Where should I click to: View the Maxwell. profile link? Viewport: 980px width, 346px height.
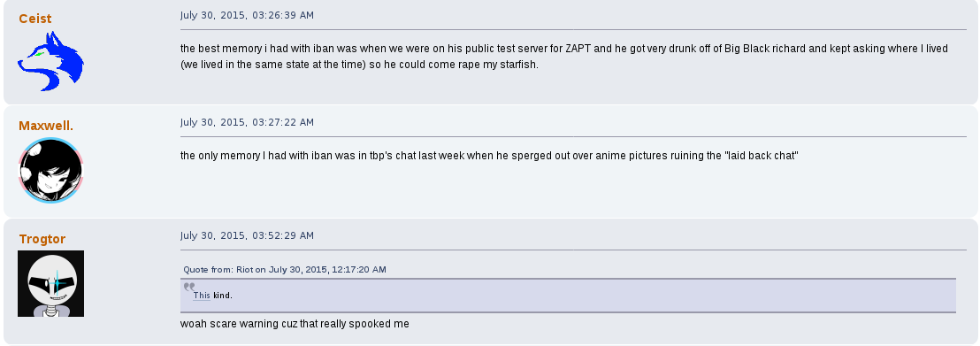(x=46, y=126)
